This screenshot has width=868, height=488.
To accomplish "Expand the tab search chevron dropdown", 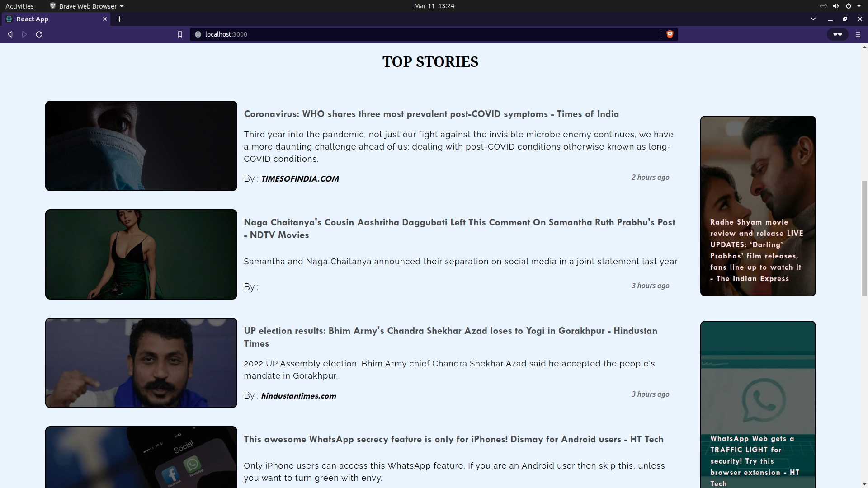I will 813,19.
